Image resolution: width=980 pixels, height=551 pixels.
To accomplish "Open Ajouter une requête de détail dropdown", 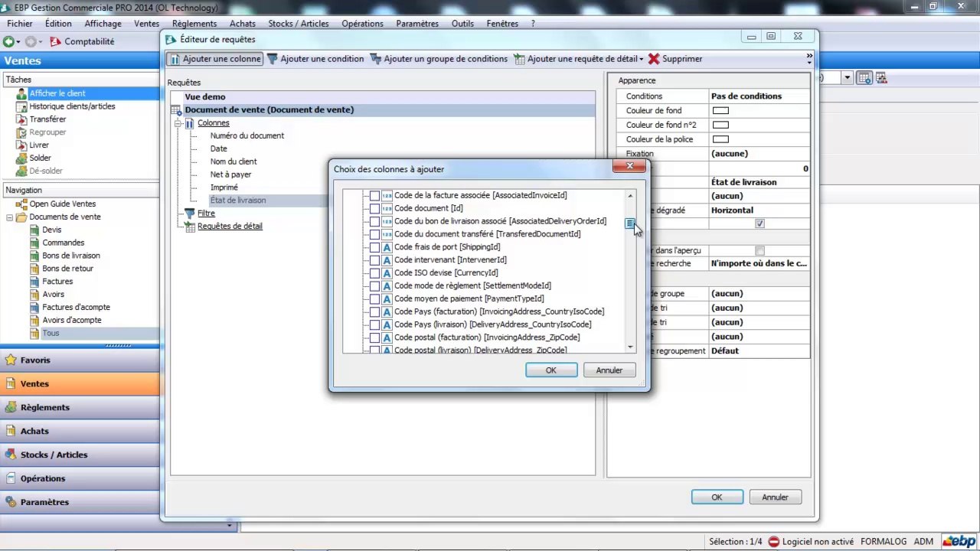I will point(642,59).
